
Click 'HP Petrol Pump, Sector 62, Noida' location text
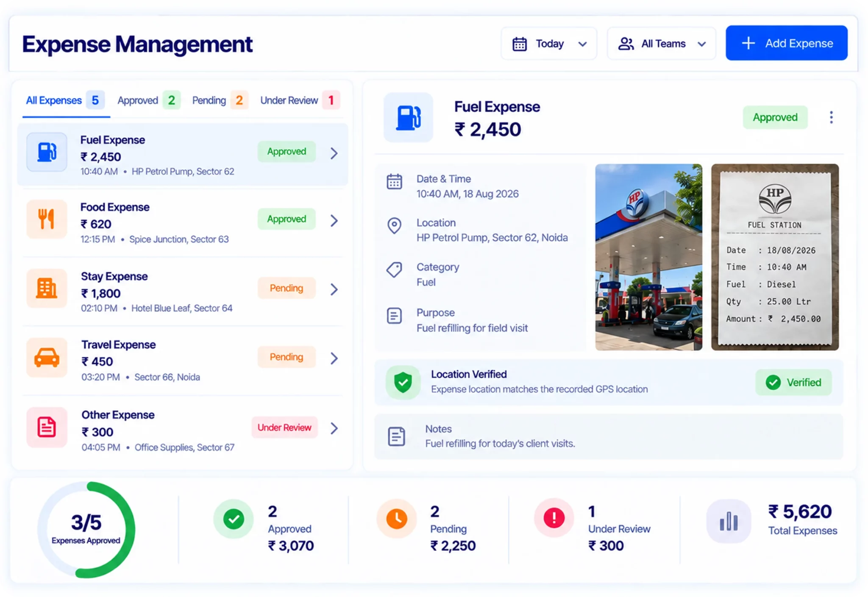point(492,238)
